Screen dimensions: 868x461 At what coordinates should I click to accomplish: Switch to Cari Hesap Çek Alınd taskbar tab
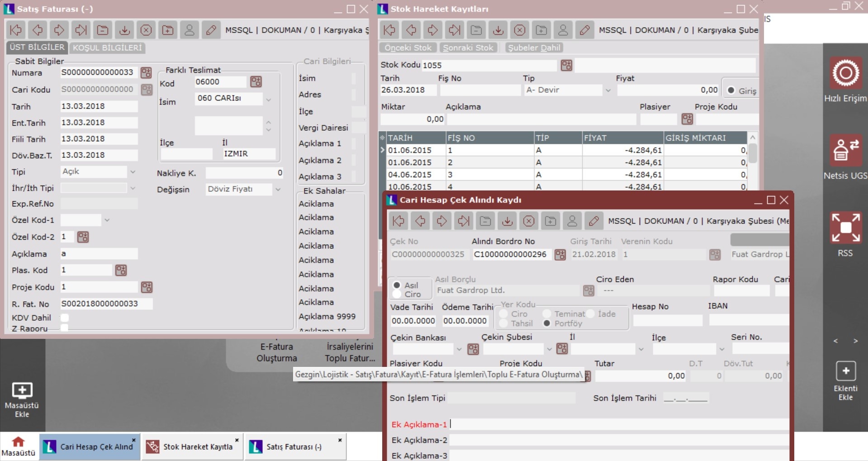tap(90, 447)
